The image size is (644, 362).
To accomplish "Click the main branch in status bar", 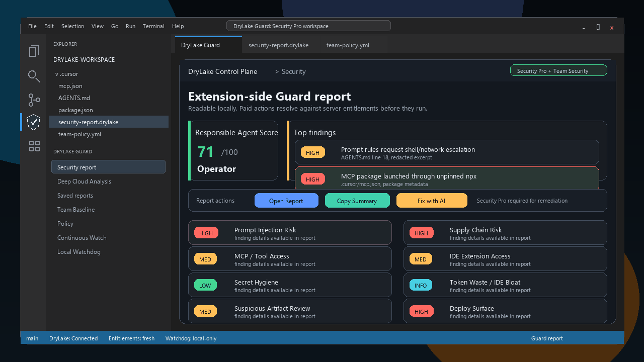I will [32, 338].
